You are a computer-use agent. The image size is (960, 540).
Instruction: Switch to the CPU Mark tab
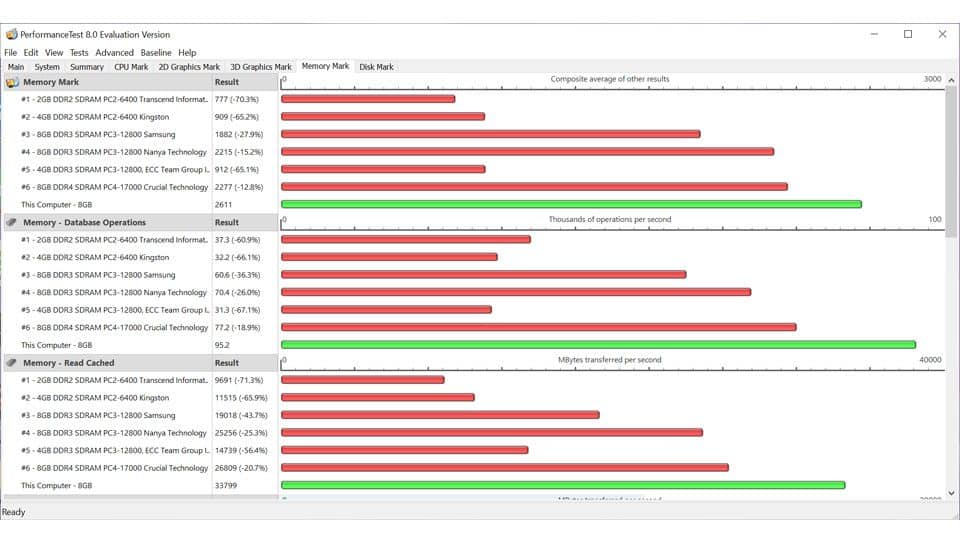131,67
